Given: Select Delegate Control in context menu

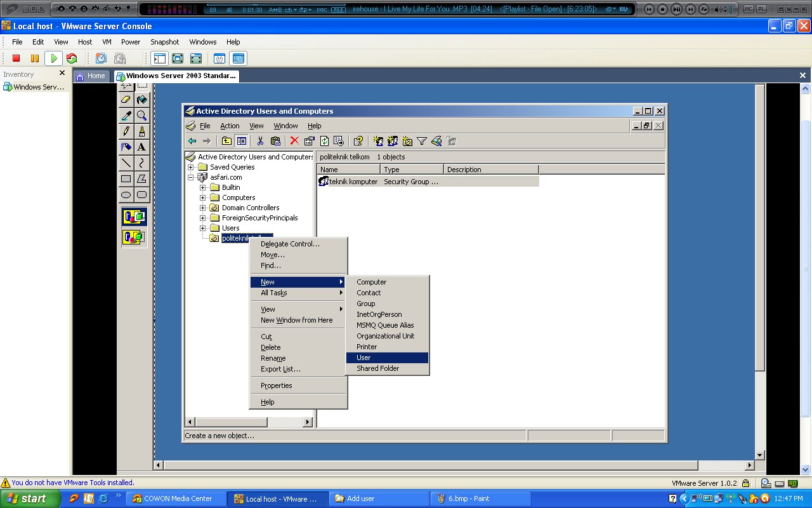Looking at the screenshot, I should click(x=298, y=244).
